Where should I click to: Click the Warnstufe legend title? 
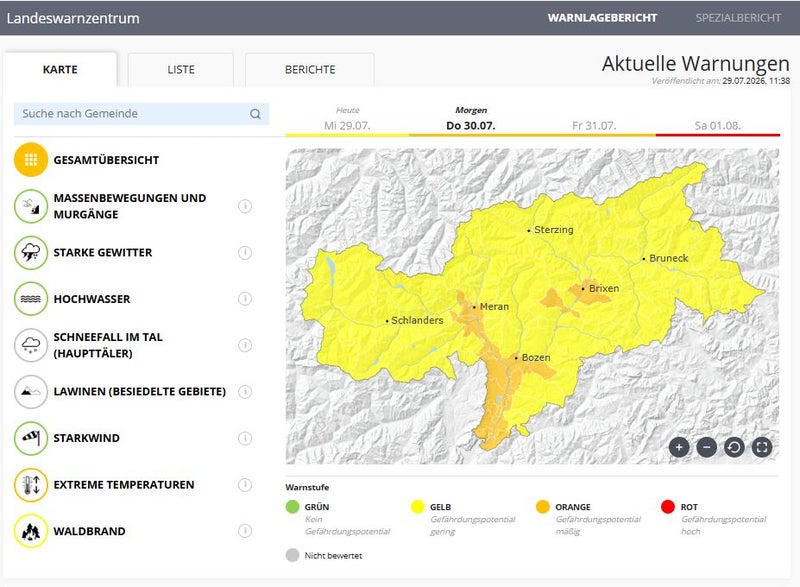pyautogui.click(x=307, y=487)
